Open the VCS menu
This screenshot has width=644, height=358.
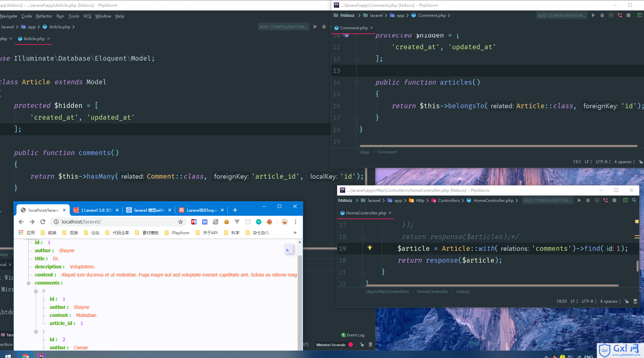click(x=87, y=16)
